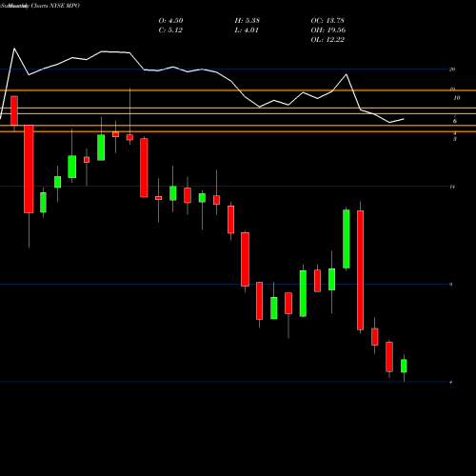This screenshot has width=476, height=476.
Task: Click the 20 price axis label
Action: 452,69
